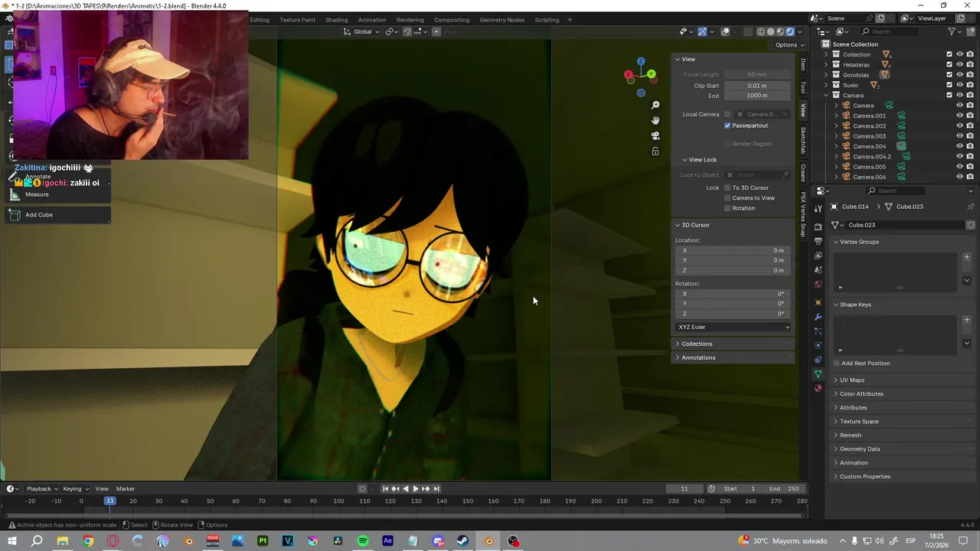Screen dimensions: 980x551
Task: Switch to the Compositing workspace tab
Action: (x=452, y=20)
